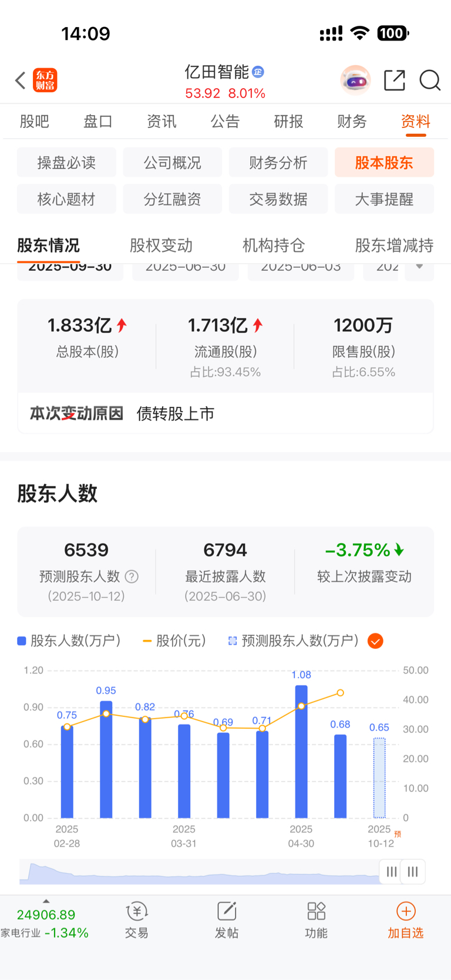
Task: Tap the 6539 predicted shareholder count
Action: tap(86, 550)
